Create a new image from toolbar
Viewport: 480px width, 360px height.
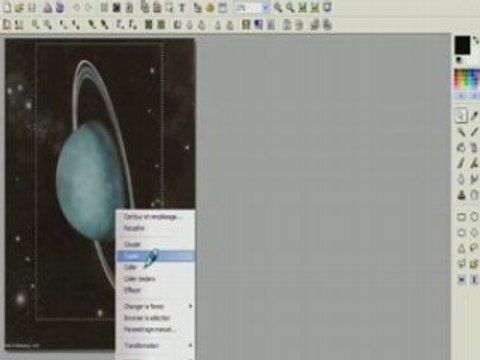(x=7, y=8)
